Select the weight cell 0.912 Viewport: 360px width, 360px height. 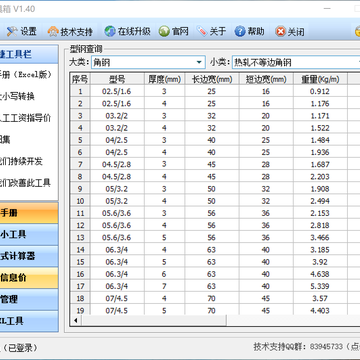(x=320, y=92)
